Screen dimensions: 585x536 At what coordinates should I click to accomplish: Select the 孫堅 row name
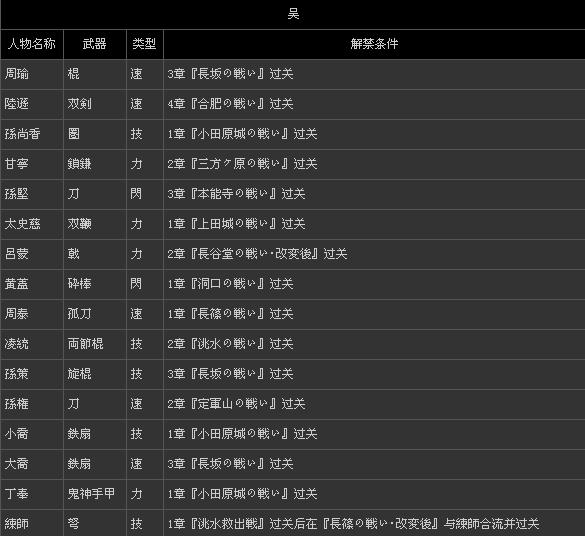16,194
